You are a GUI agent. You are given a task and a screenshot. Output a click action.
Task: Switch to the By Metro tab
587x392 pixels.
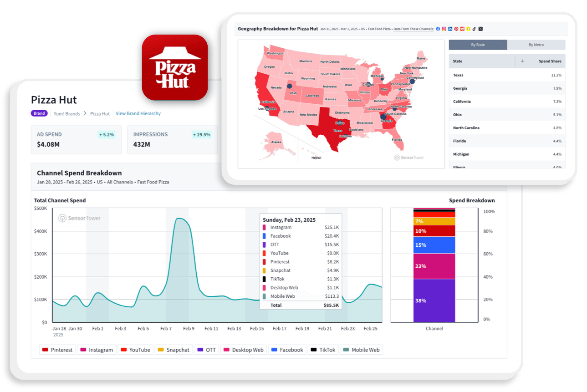536,45
